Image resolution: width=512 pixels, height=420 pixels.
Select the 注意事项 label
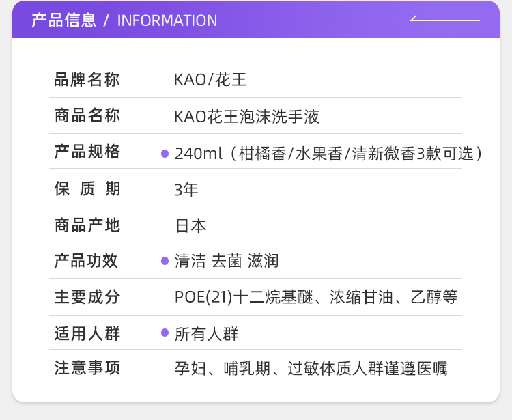coord(87,367)
